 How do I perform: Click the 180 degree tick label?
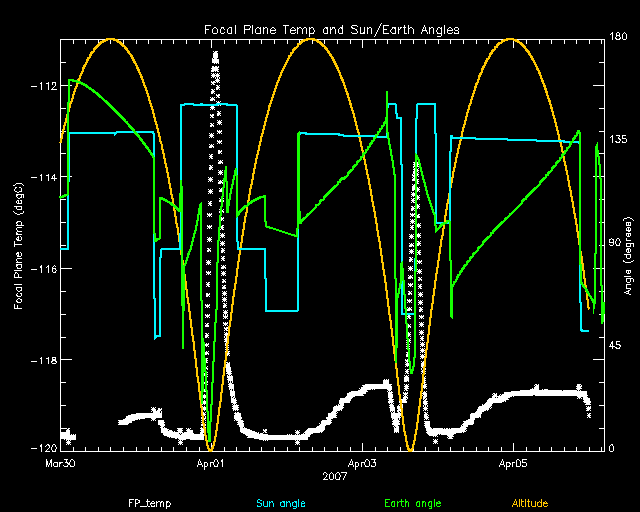pos(618,39)
